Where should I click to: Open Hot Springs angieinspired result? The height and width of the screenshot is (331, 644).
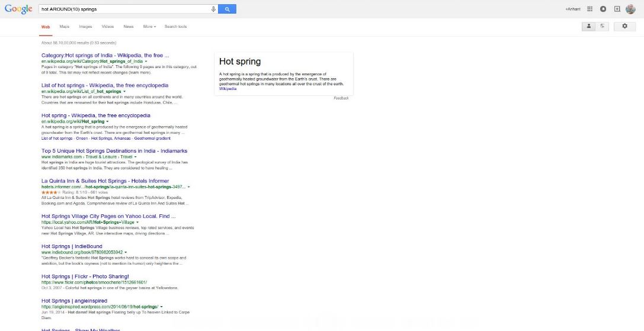[74, 301]
